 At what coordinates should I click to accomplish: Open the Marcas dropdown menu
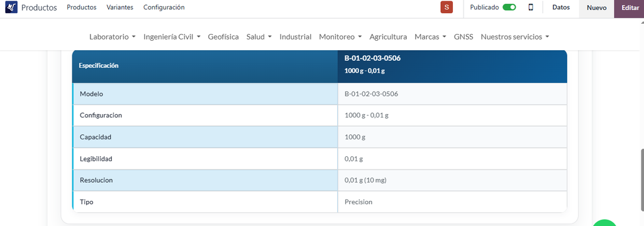[x=430, y=37]
